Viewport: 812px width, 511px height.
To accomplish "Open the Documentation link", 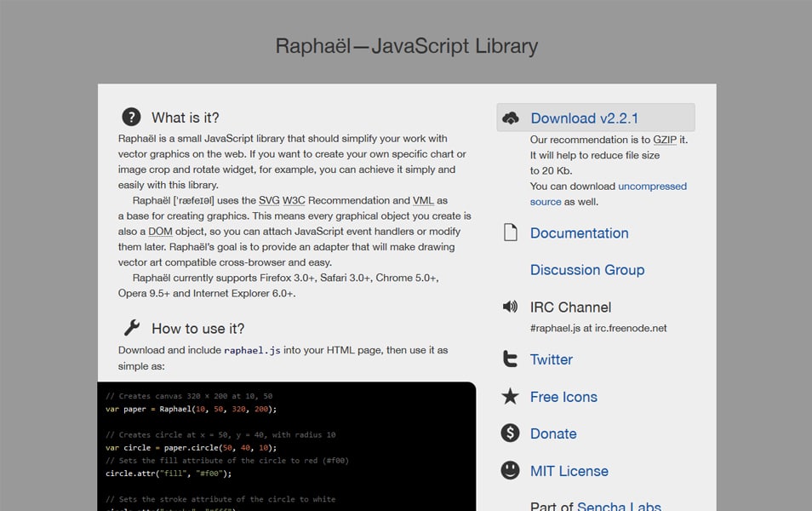I will pyautogui.click(x=579, y=233).
